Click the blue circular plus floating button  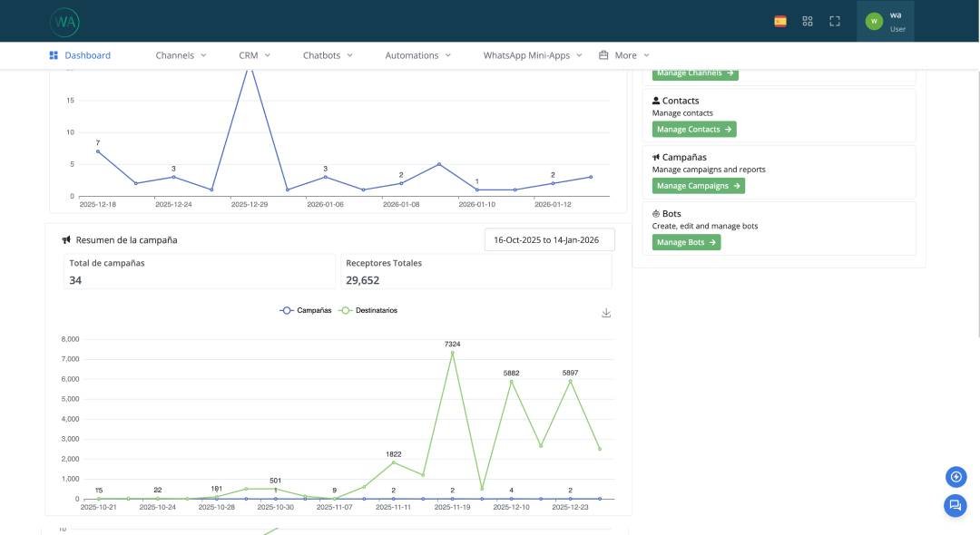click(x=955, y=477)
